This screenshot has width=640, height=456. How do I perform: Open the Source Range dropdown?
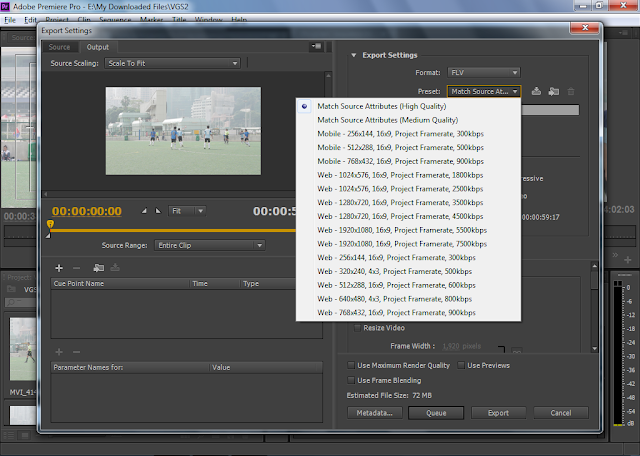(x=209, y=245)
